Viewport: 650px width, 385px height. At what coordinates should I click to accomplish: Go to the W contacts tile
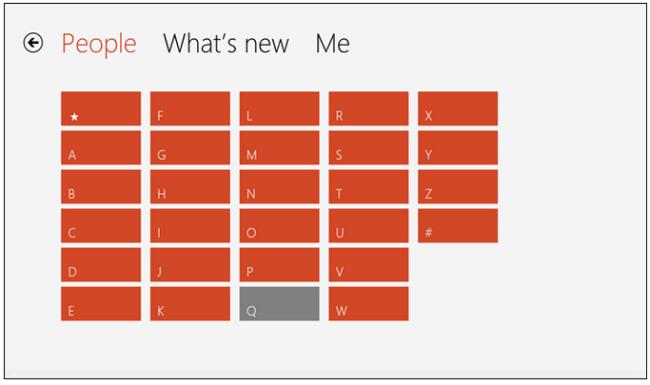click(x=369, y=304)
